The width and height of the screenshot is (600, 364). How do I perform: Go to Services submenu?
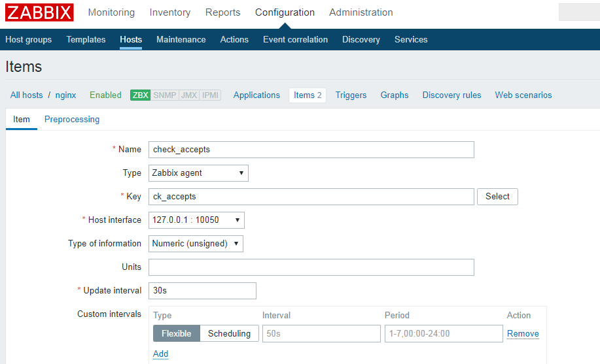pos(411,40)
